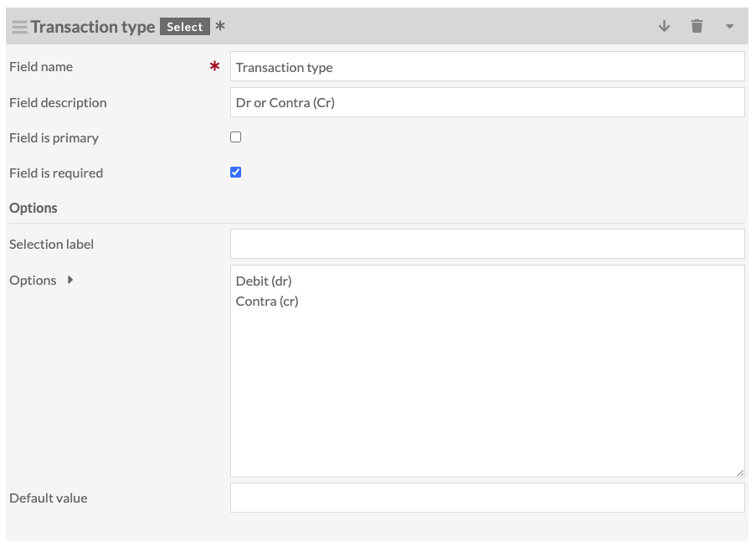756x547 pixels.
Task: Delete the field via the trash icon
Action: [x=697, y=26]
